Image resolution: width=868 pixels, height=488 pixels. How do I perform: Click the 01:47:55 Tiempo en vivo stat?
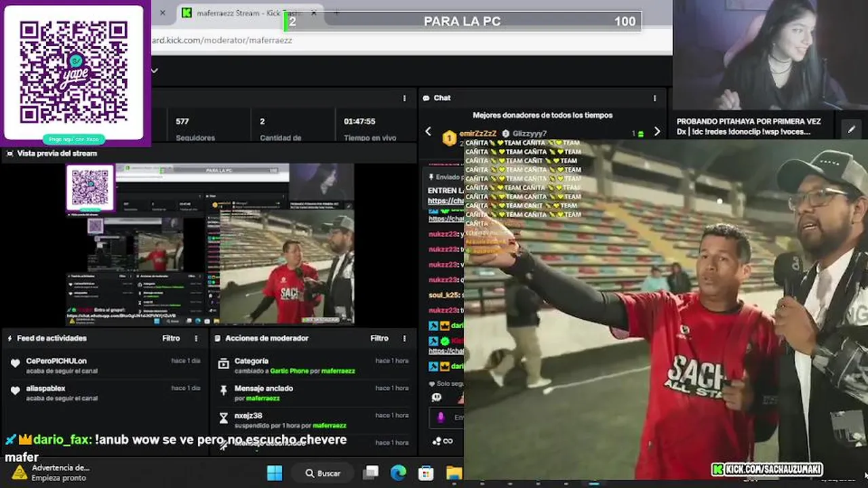point(370,129)
